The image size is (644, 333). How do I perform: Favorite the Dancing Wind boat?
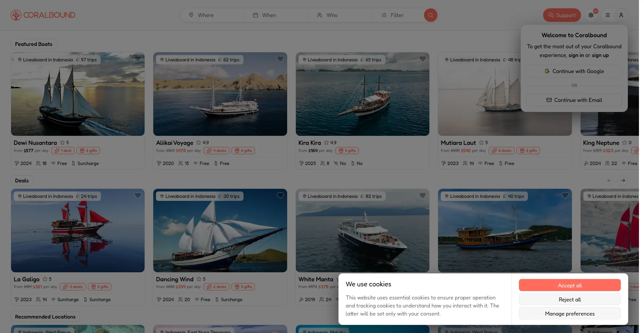[280, 196]
